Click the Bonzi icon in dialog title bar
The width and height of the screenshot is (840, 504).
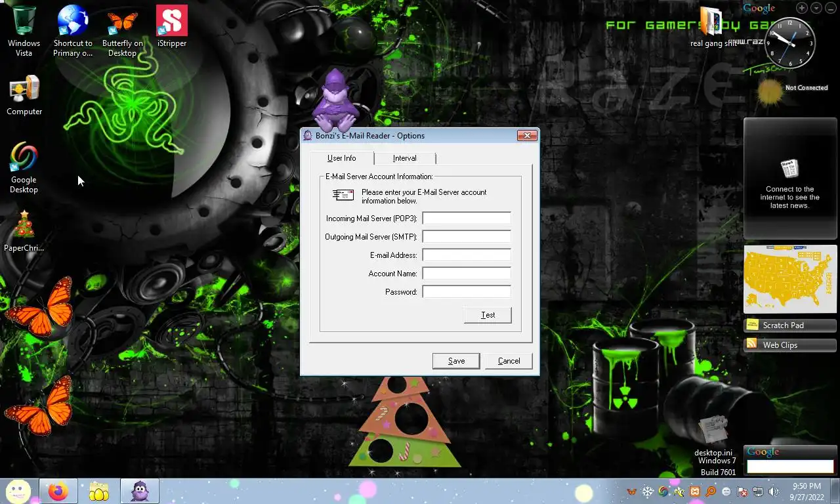tap(308, 136)
